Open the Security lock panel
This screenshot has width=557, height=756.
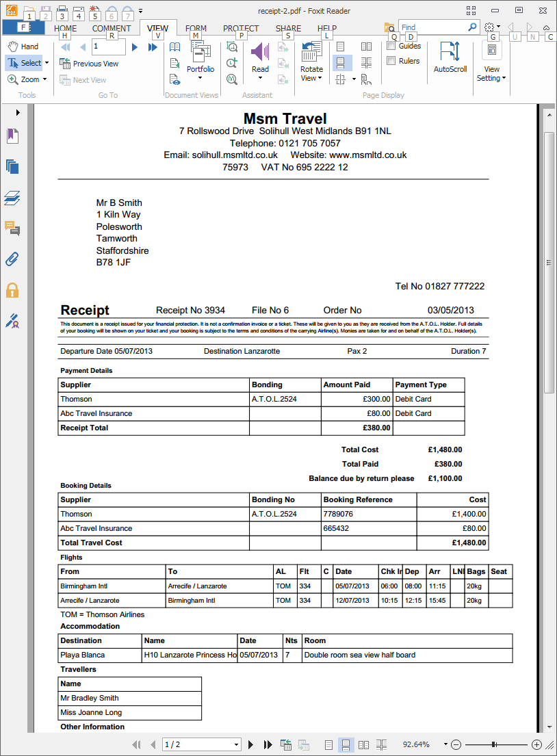coord(12,290)
